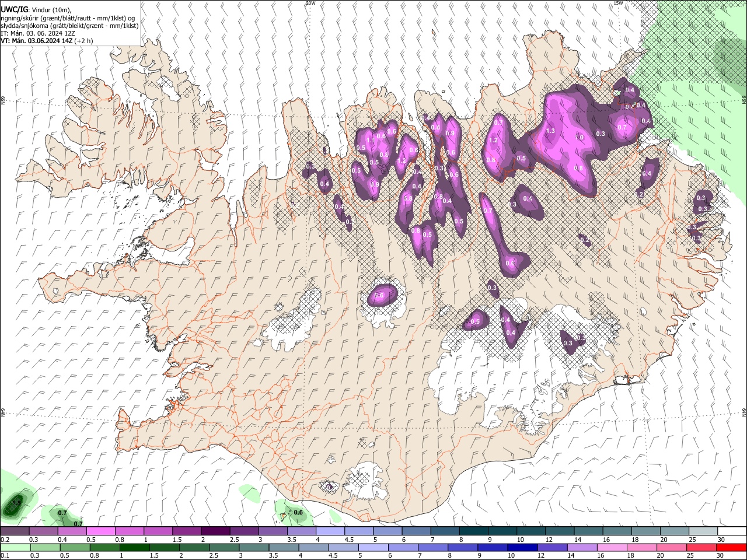Click the UWC/IG title text
Screen dimensions: 747x560
pos(14,10)
